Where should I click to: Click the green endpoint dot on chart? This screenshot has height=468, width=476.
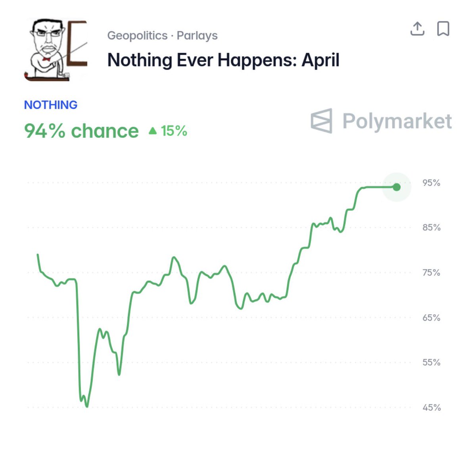[x=396, y=187]
